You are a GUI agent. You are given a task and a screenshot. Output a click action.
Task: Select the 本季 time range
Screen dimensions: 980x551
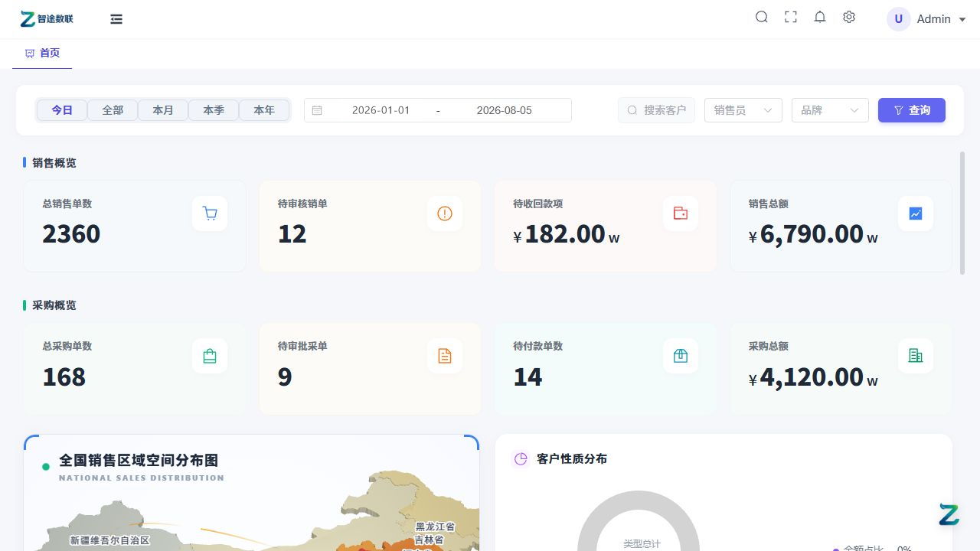[214, 110]
